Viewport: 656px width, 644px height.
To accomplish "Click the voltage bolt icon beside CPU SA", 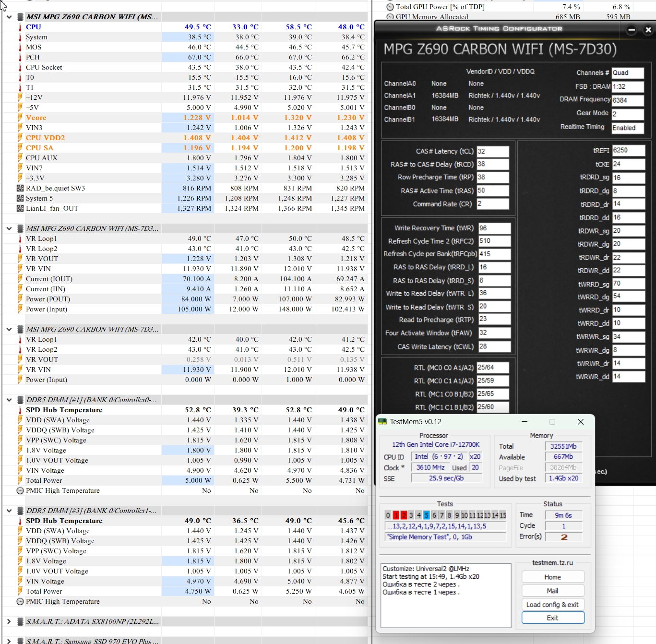I will tap(20, 148).
